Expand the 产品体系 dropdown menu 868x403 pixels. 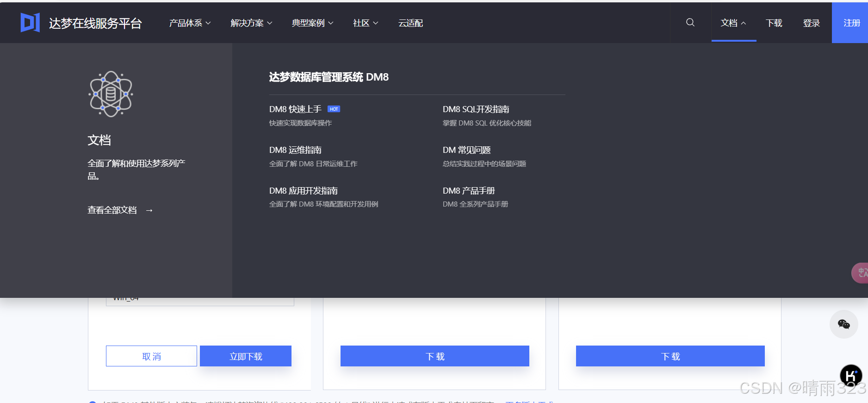point(190,23)
